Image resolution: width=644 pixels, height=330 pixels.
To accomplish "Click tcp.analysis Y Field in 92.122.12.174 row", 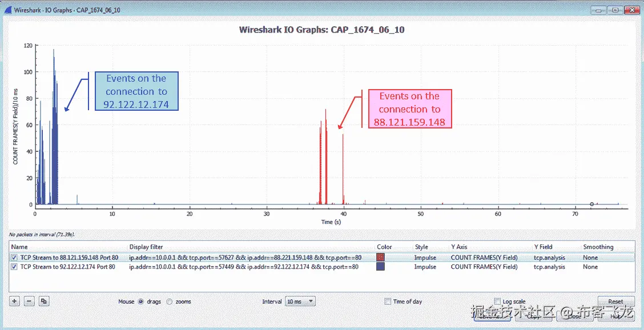I will pos(549,267).
